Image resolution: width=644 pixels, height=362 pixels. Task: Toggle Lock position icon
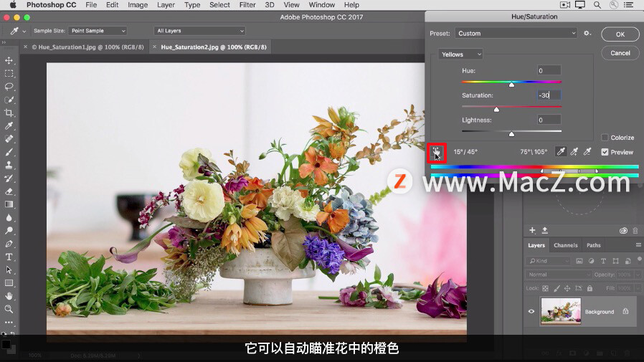(567, 289)
